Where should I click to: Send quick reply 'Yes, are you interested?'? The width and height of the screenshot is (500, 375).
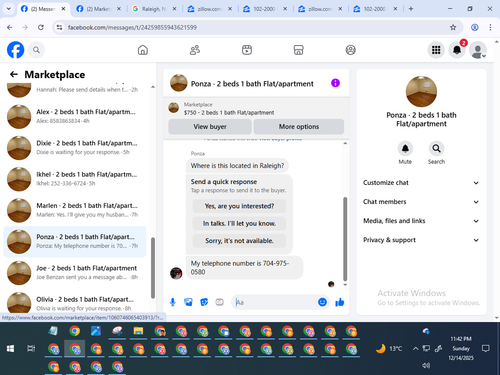[239, 206]
